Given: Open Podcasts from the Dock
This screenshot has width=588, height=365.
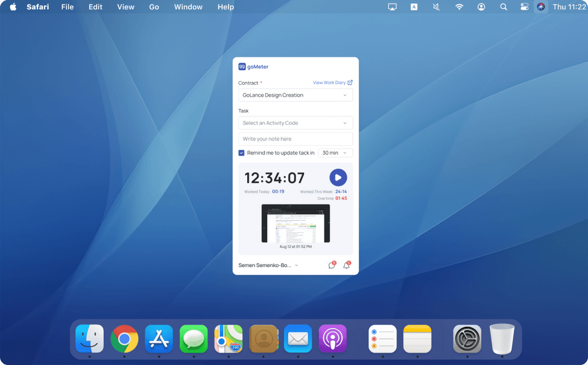Looking at the screenshot, I should coord(333,338).
